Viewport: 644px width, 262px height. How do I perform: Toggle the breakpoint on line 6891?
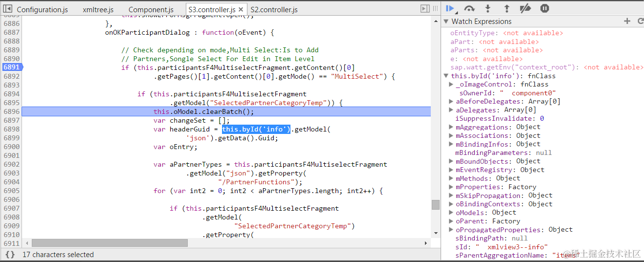(x=12, y=67)
